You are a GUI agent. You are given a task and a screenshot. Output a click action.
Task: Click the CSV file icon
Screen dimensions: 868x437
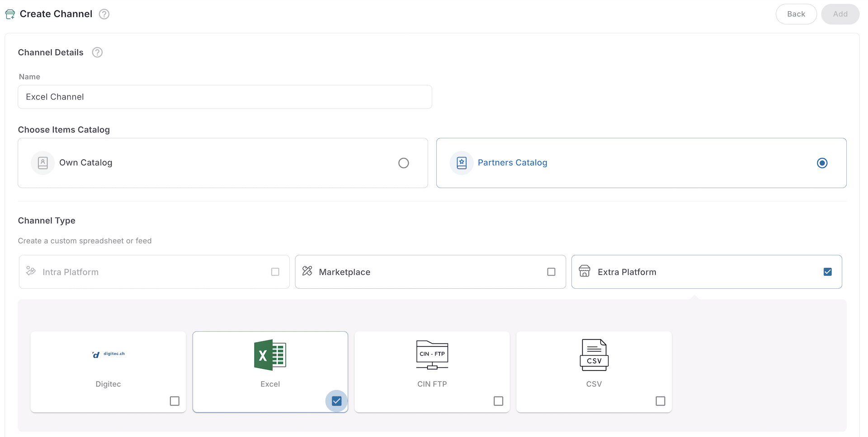(594, 355)
